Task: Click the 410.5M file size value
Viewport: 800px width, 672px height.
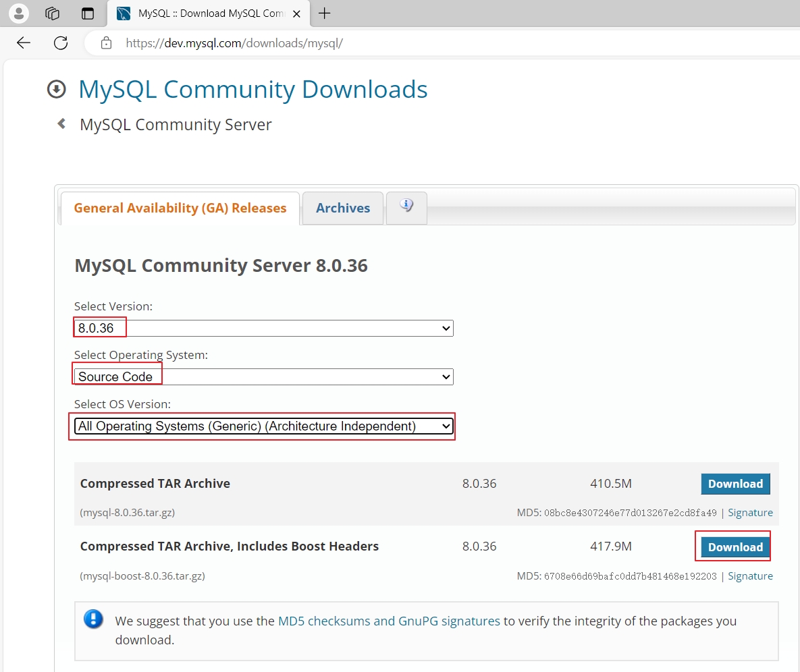Action: [611, 483]
